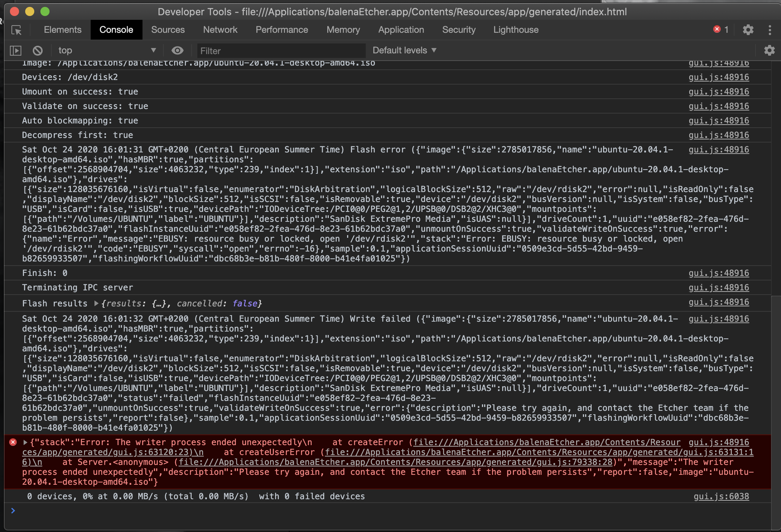Click the inspect element cursor icon

16,30
